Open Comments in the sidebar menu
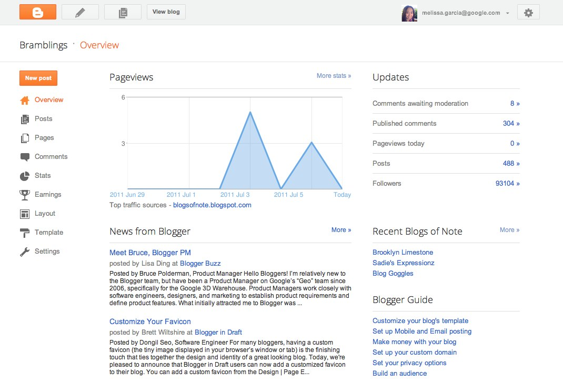Viewport: 563px width, 392px height. pos(51,157)
